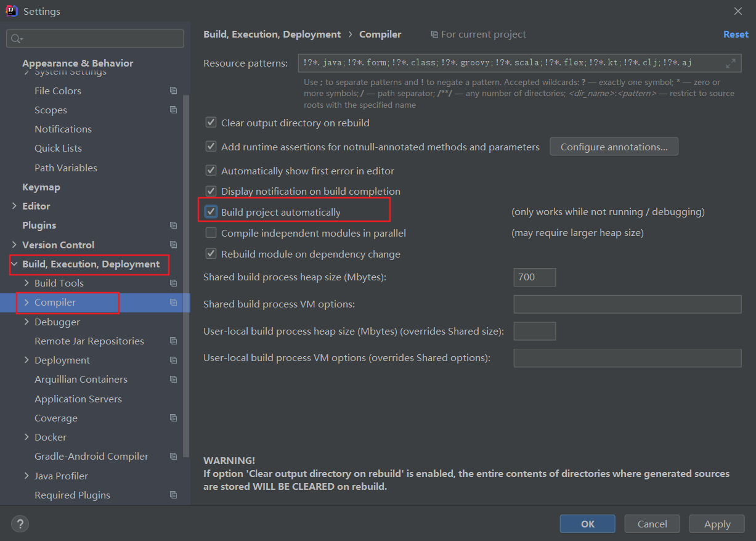Click the help question mark button
Image resolution: width=756 pixels, height=541 pixels.
coord(20,524)
